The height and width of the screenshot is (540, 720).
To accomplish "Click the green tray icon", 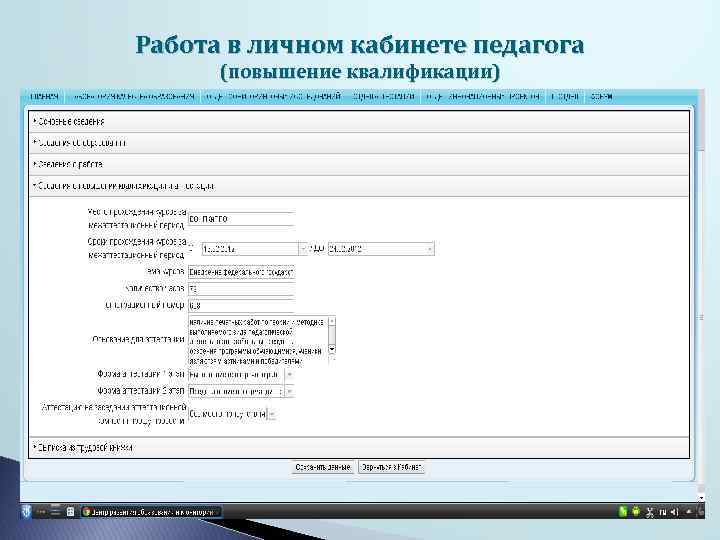I will point(623,512).
